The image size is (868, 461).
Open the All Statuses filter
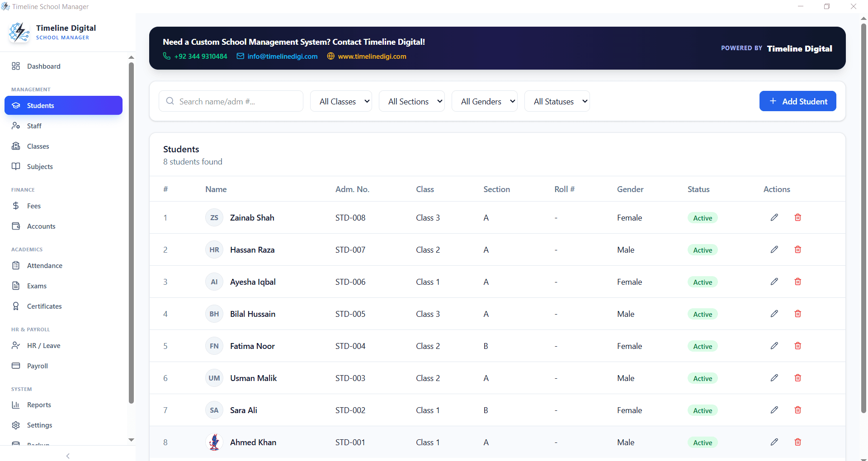click(557, 101)
